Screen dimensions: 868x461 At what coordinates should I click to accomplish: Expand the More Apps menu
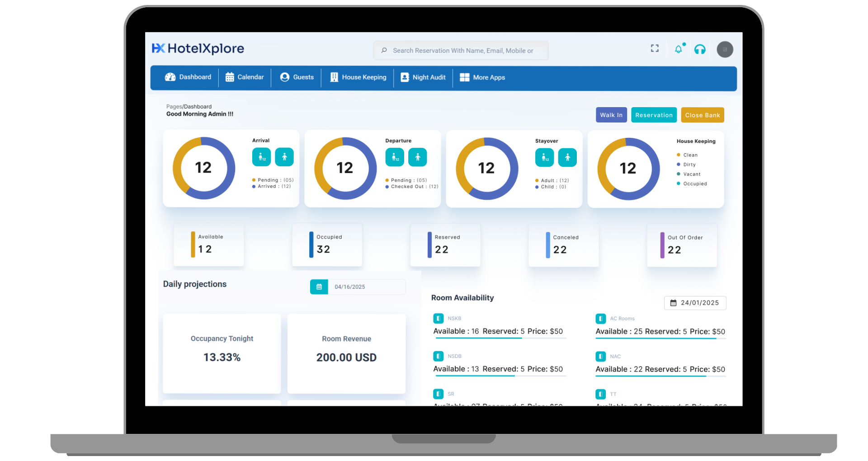(x=482, y=77)
